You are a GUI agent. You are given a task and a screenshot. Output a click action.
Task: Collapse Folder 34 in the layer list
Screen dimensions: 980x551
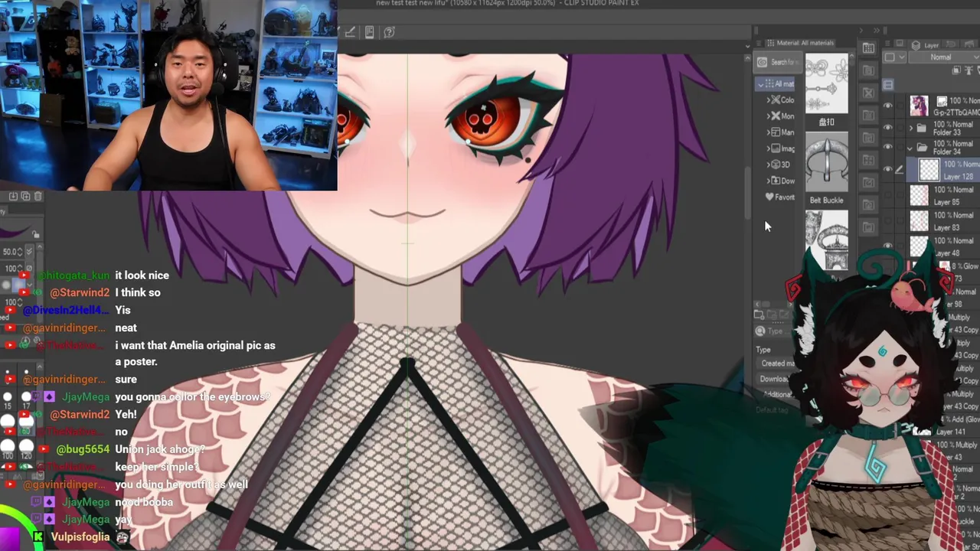coord(911,148)
